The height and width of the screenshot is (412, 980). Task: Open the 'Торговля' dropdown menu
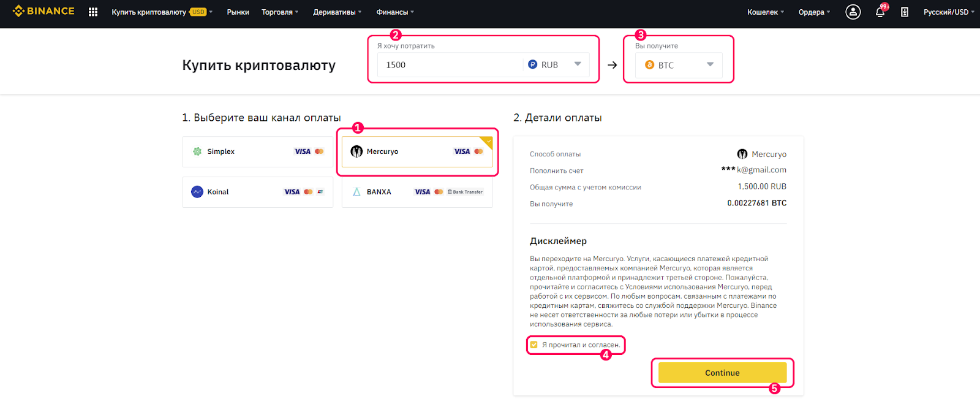click(280, 12)
